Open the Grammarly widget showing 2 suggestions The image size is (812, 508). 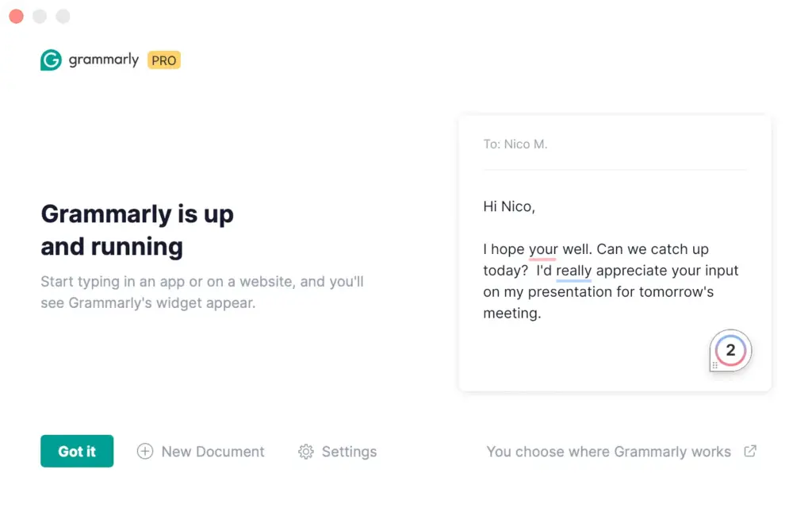(730, 350)
